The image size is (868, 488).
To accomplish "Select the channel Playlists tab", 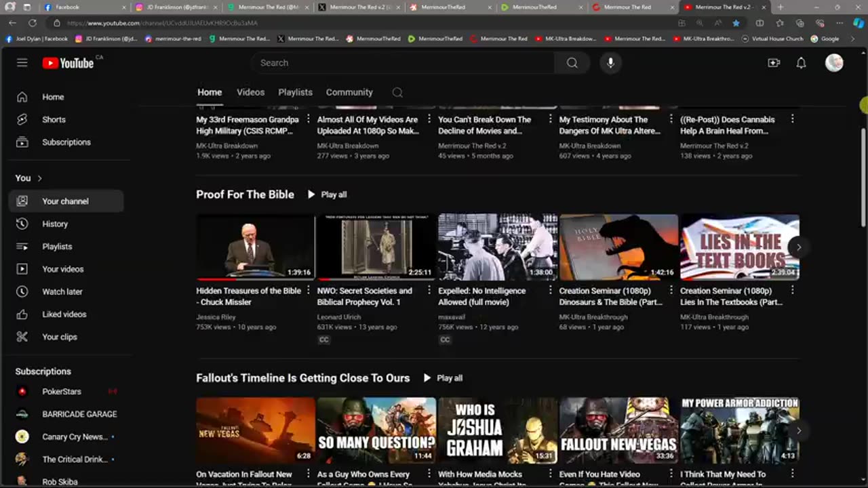I will tap(295, 93).
